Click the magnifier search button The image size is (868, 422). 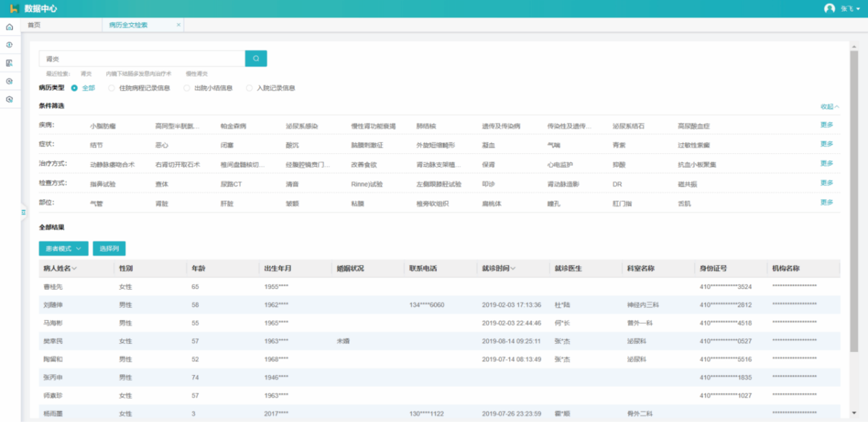[256, 59]
